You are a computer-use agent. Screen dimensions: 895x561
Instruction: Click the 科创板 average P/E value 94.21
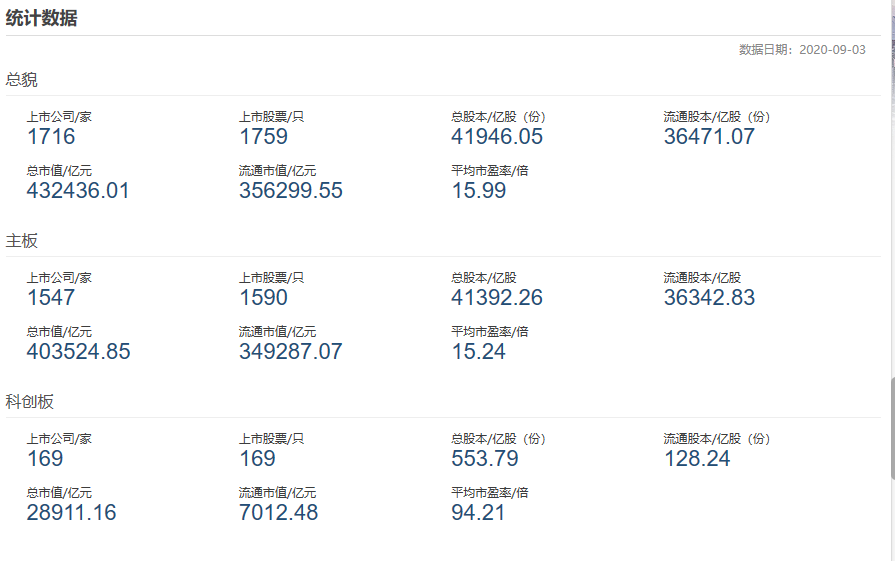point(479,513)
